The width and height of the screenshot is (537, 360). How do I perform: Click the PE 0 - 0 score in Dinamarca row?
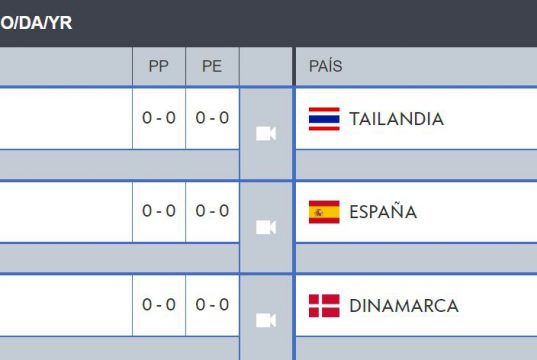212,304
